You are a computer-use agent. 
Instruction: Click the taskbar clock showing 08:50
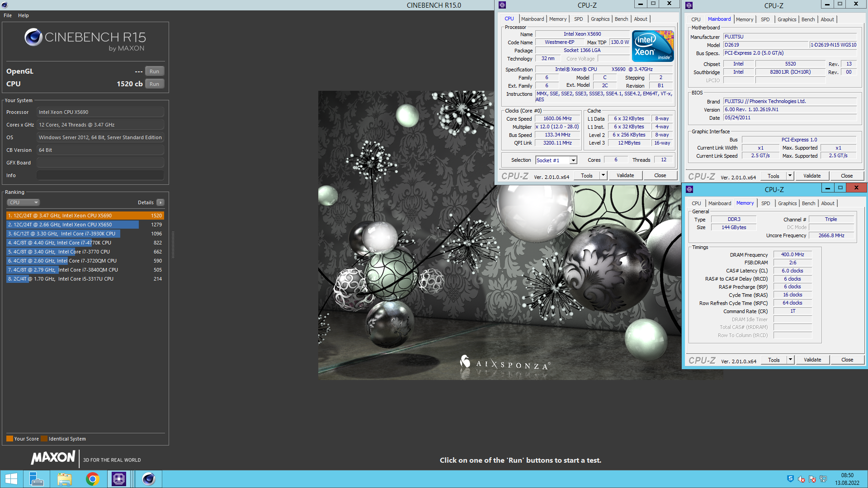(x=847, y=479)
